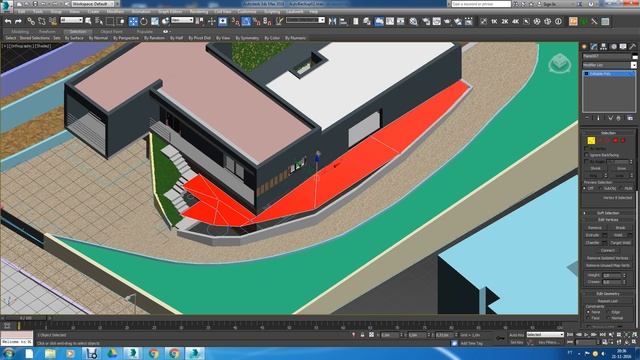Click the Align tool icon
Screen dimensions: 640x360
click(343, 21)
